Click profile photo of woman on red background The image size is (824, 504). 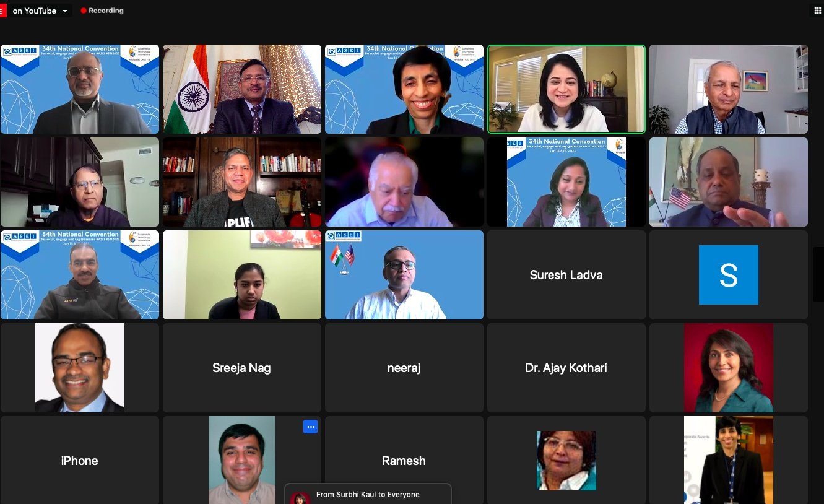pos(729,368)
